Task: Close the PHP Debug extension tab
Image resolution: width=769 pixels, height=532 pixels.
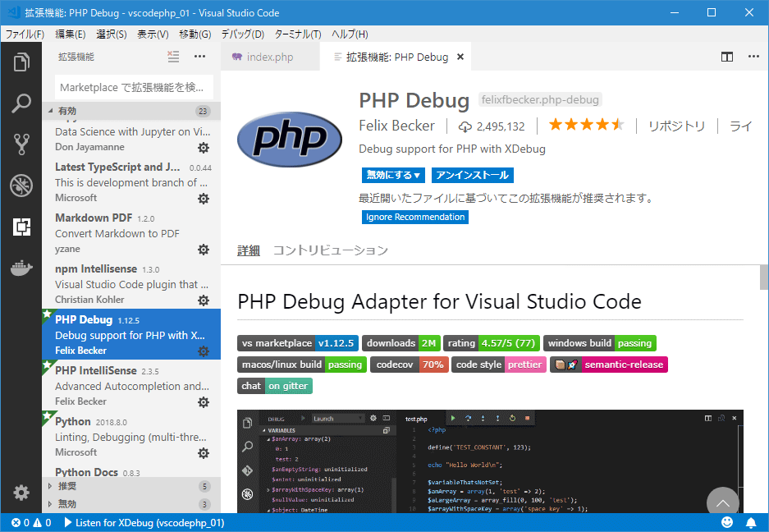Action: (x=460, y=57)
